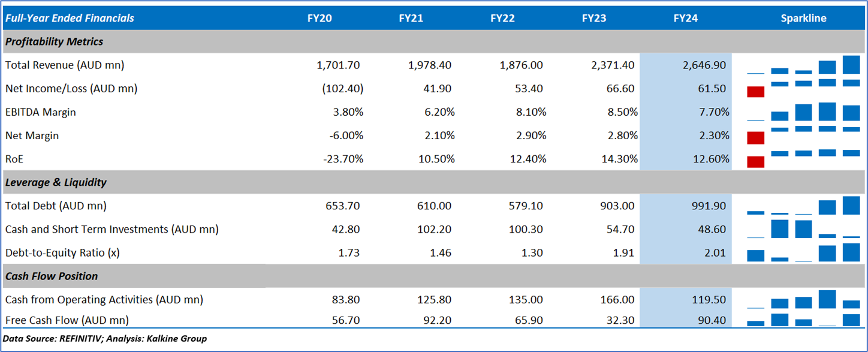Select the Net Income/Loss sparkline
This screenshot has height=352, width=868.
(803, 88)
